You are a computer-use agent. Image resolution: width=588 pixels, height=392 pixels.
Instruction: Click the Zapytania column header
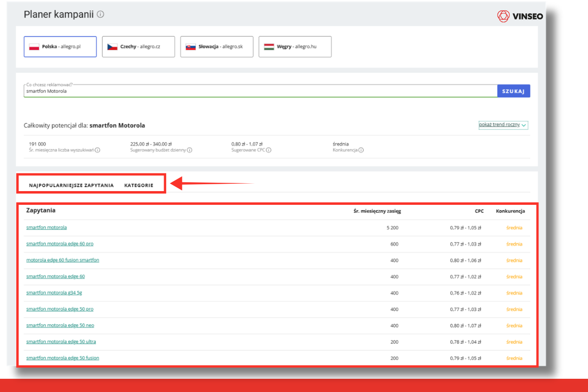pos(41,210)
